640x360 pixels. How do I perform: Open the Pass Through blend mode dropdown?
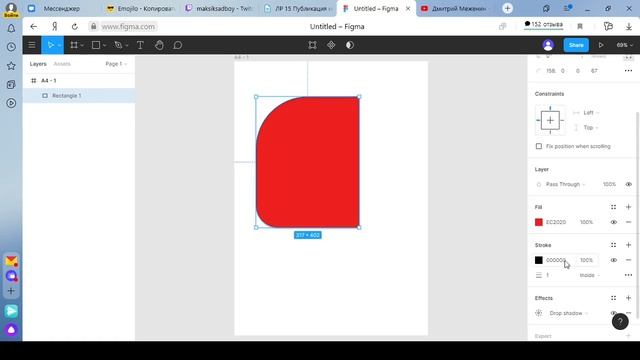565,184
